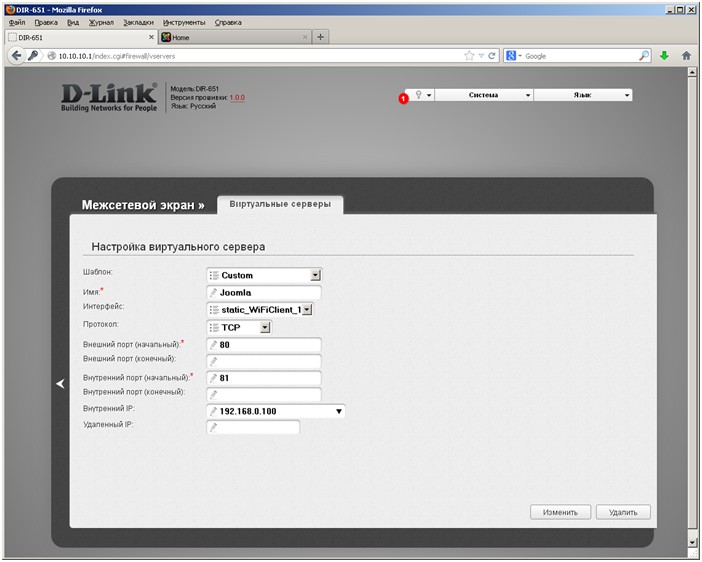
Task: Click the vertical scrollbar down arrow
Action: (x=692, y=542)
